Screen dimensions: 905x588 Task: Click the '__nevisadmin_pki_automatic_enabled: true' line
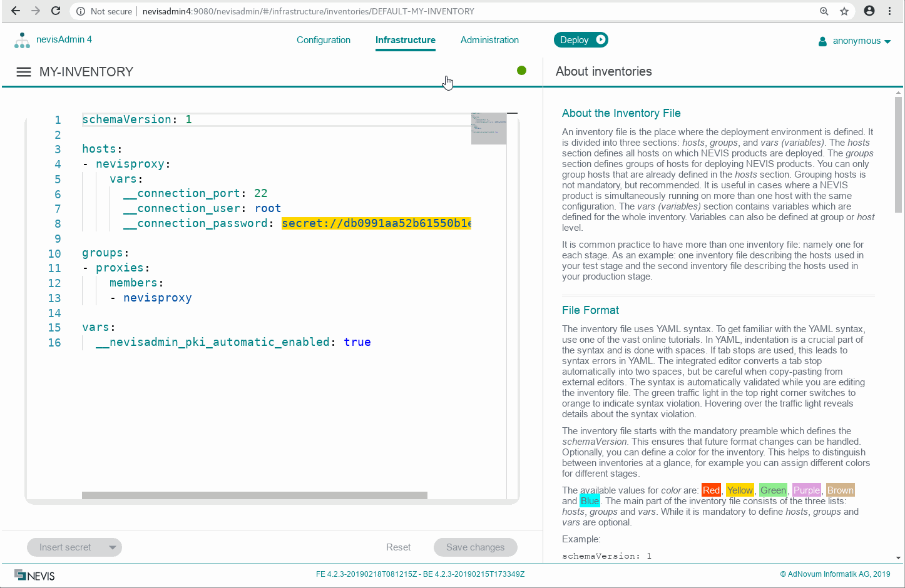233,342
